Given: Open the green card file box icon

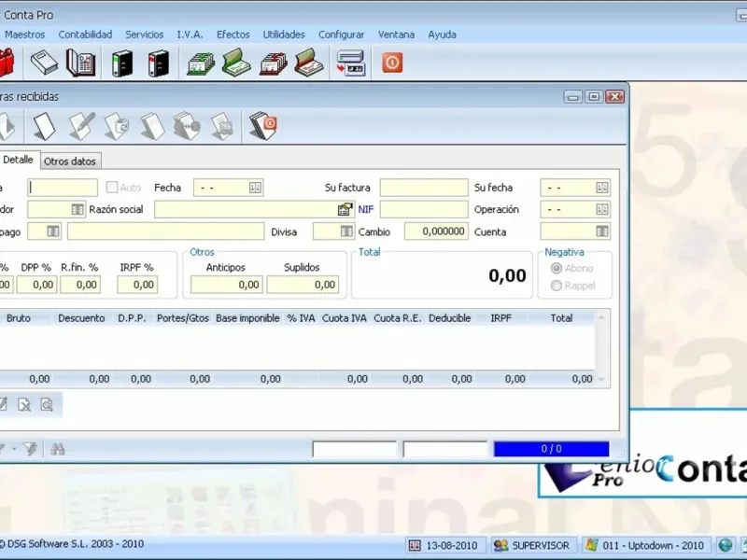Looking at the screenshot, I should coord(201,63).
